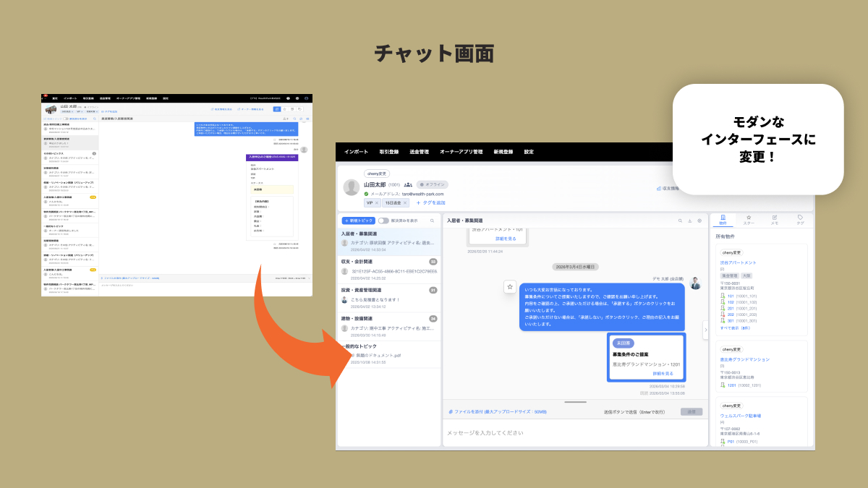Click the download icon in chat header
Viewport: 868px width, 488px height.
point(689,221)
